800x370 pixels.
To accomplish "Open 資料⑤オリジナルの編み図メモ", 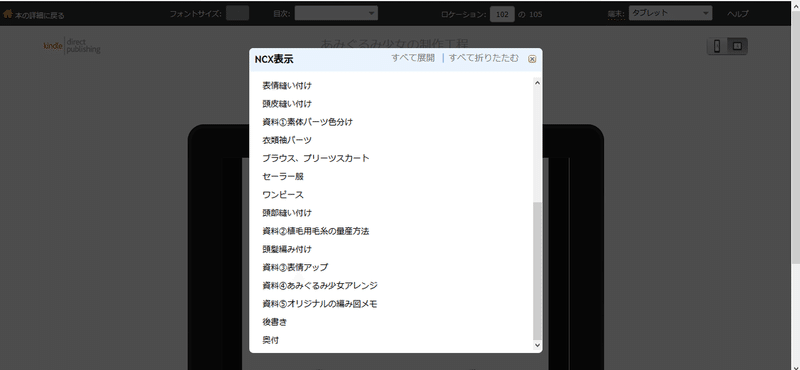I will coord(320,304).
